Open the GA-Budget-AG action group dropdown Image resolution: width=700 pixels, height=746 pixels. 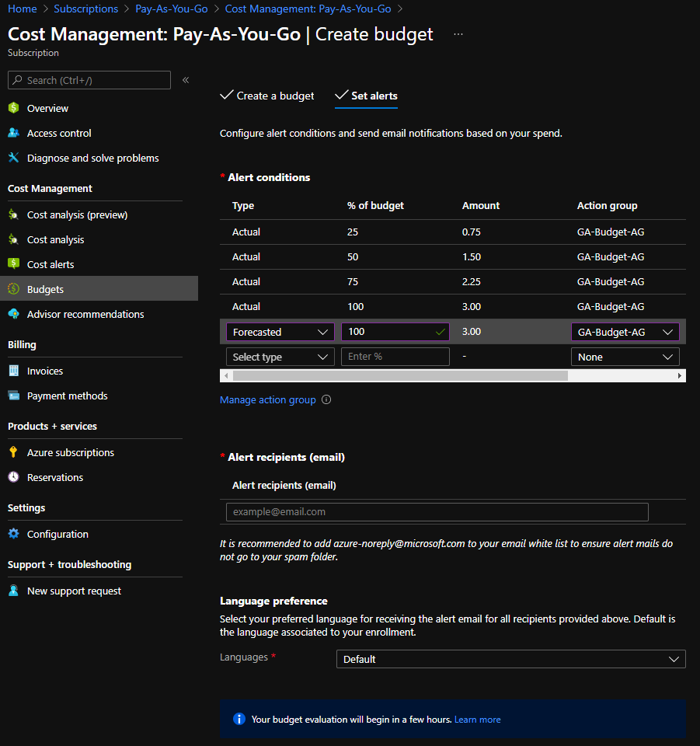click(x=625, y=331)
